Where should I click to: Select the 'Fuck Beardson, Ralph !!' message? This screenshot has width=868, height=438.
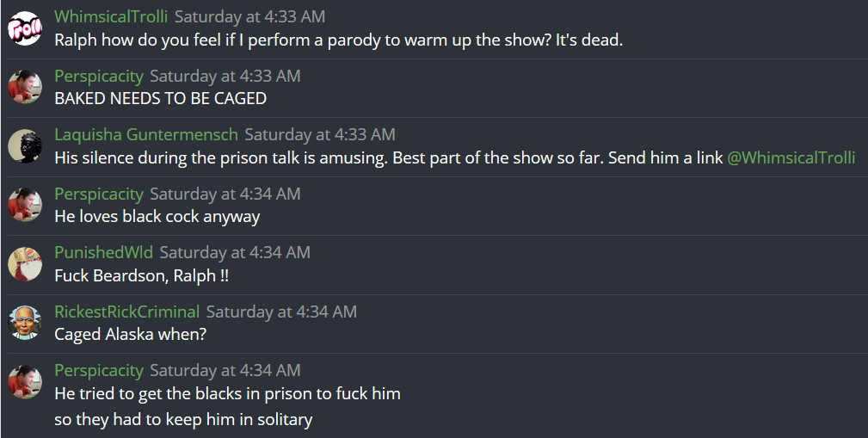[141, 275]
